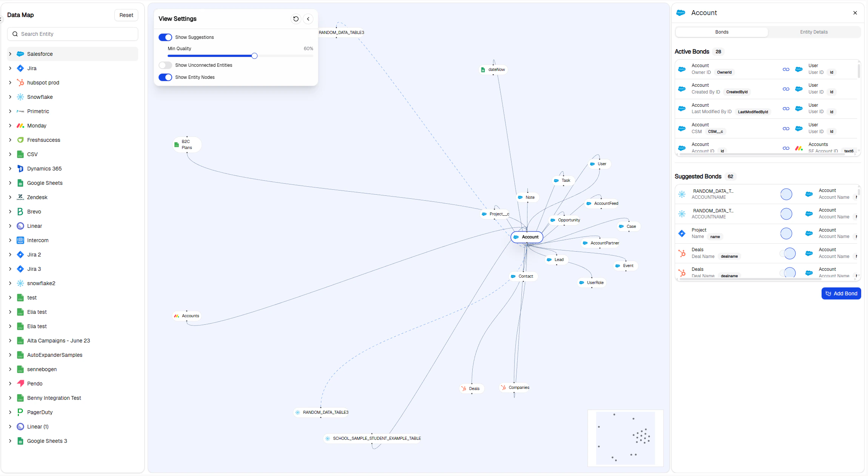Click the Zendesk icon in sidebar
The width and height of the screenshot is (868, 476).
[20, 197]
